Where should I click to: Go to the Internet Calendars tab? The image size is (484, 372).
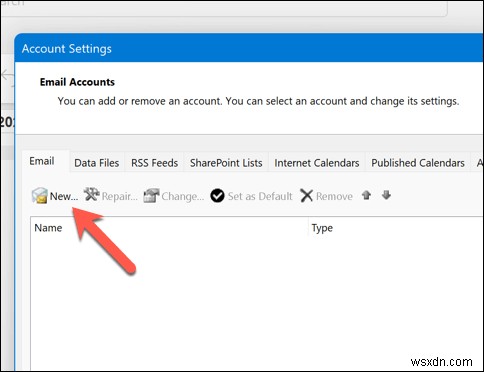[317, 163]
